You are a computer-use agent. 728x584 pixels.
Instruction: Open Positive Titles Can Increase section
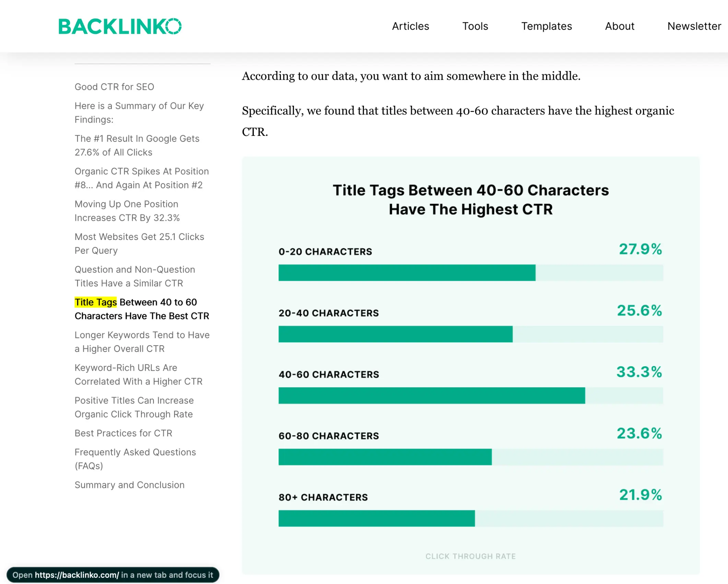click(134, 407)
